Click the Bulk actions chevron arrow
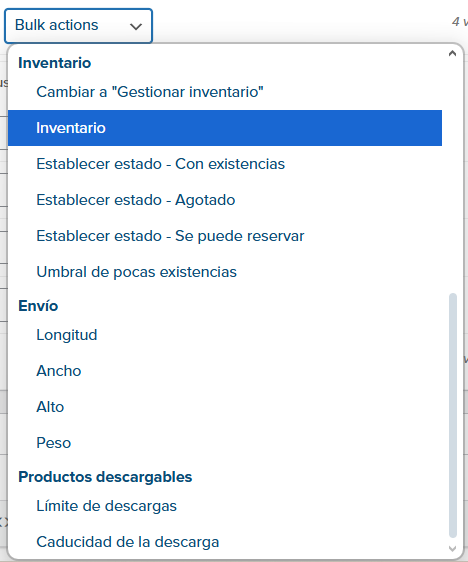This screenshot has height=562, width=468. 136,26
